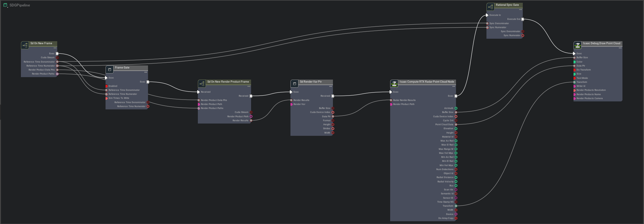Expand Isaac Compute RTX Radar node options dots
Screen dimensions: 644x224
[454, 86]
